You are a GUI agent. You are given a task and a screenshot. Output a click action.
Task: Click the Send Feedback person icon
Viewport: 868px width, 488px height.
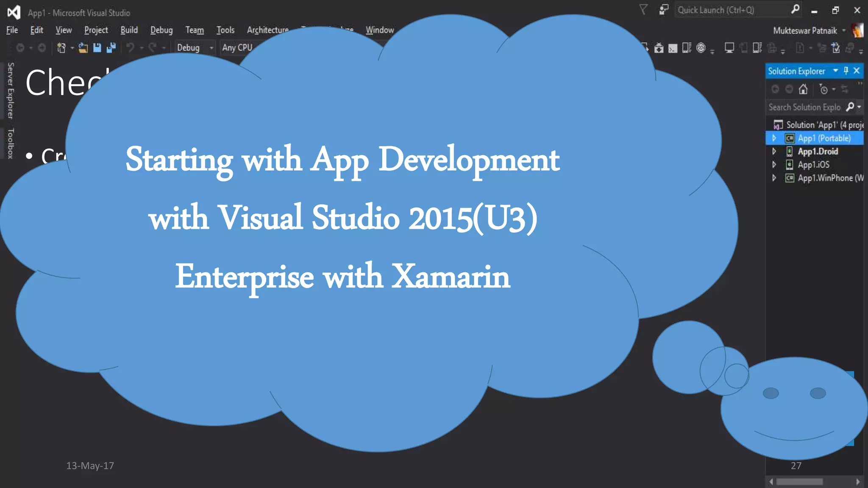(x=663, y=9)
